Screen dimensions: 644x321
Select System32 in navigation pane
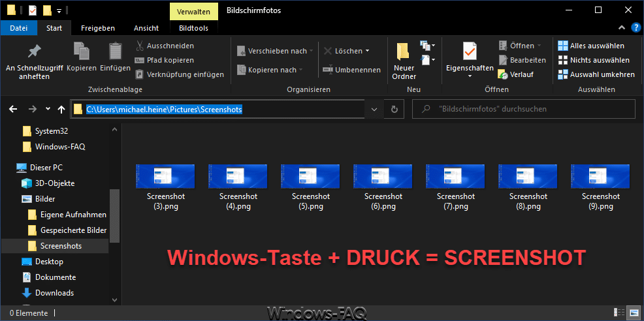[x=52, y=131]
